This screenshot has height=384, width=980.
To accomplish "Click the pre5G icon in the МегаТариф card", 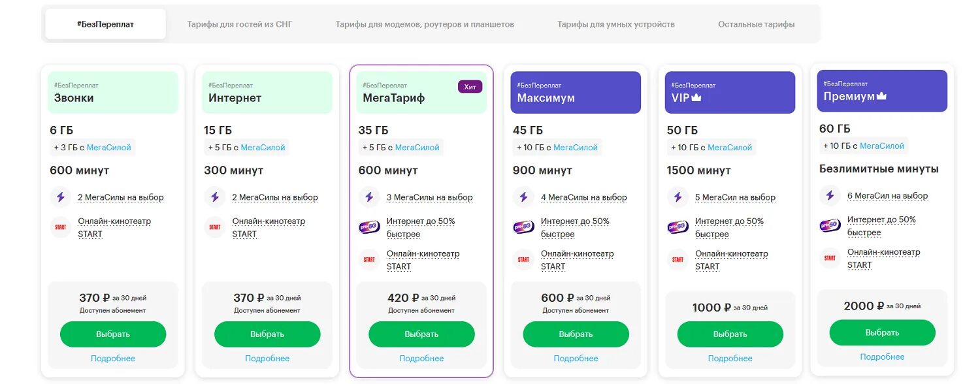I will (369, 227).
